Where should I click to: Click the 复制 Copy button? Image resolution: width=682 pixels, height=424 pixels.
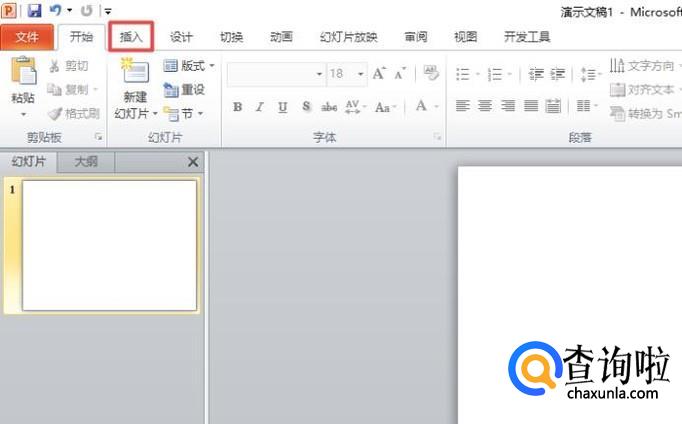pos(72,90)
